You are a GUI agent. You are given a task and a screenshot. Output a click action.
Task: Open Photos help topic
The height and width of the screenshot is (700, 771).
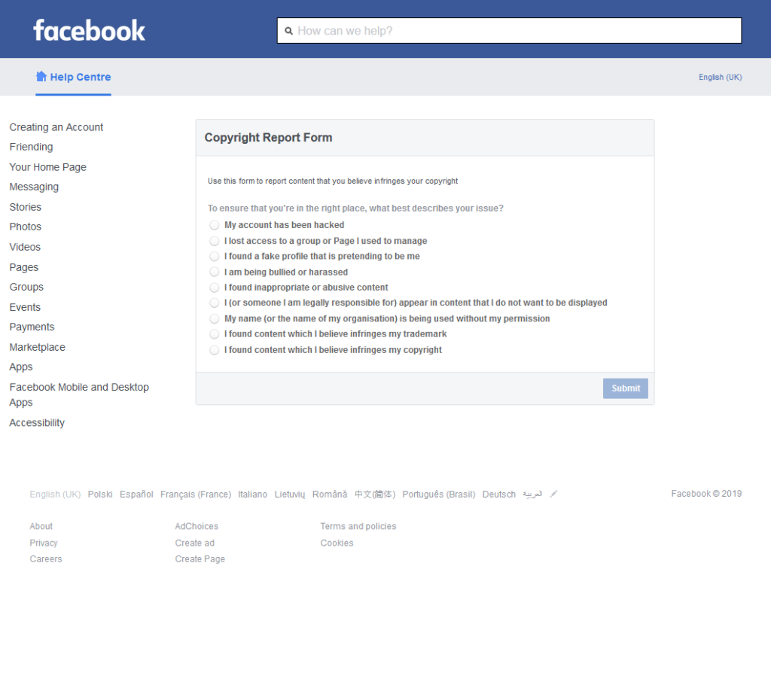25,227
